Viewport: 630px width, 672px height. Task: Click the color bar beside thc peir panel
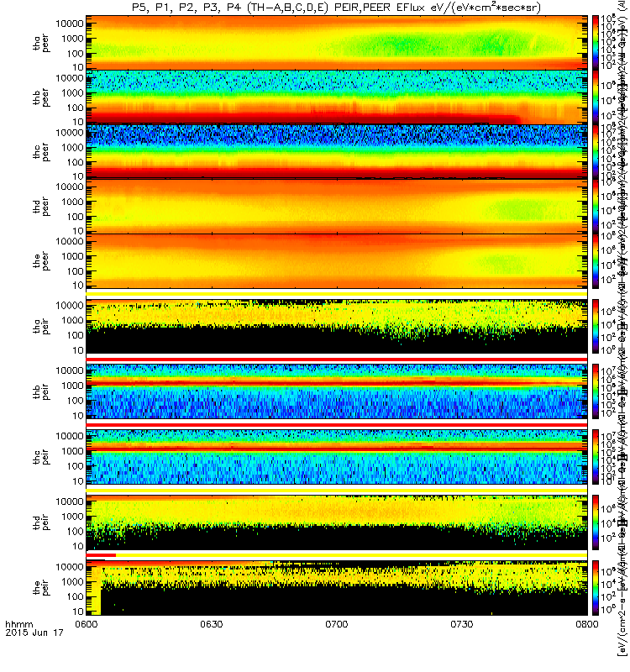pyautogui.click(x=596, y=457)
